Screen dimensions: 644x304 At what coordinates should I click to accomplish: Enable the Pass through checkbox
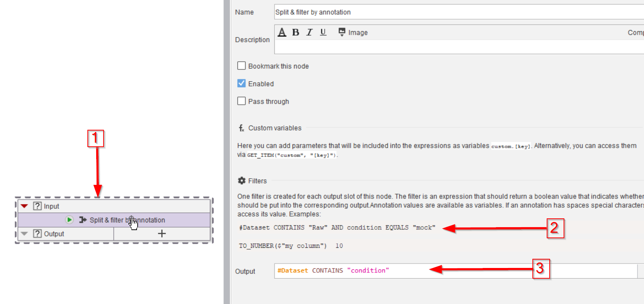coord(242,101)
